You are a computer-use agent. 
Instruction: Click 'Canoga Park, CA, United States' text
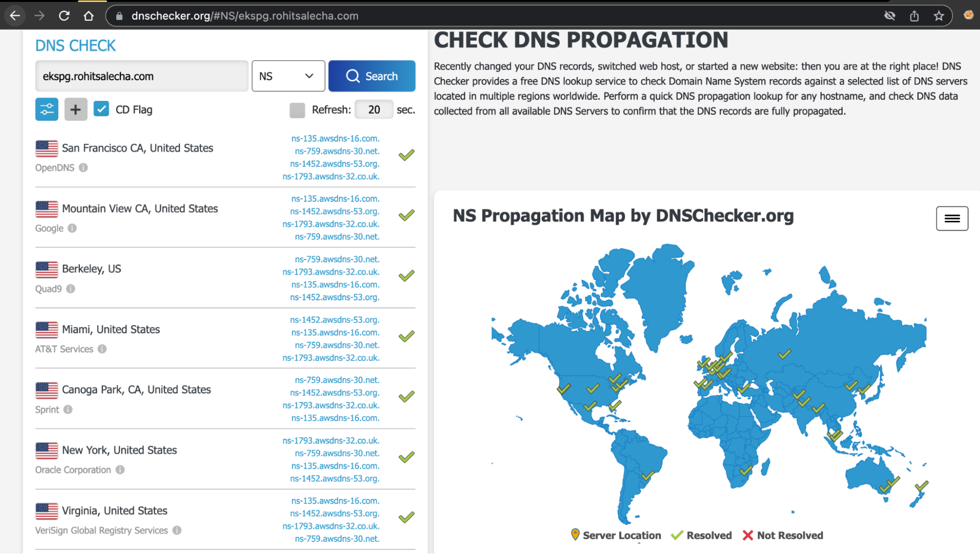pos(136,389)
